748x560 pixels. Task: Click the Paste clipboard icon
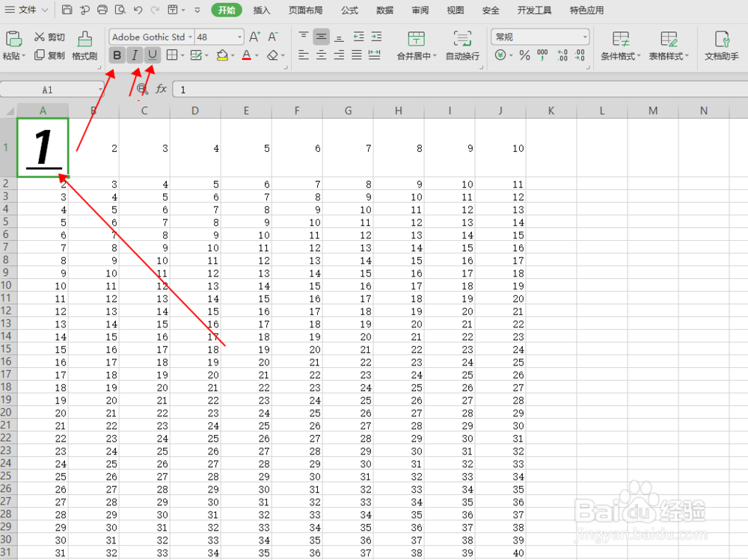coord(13,39)
